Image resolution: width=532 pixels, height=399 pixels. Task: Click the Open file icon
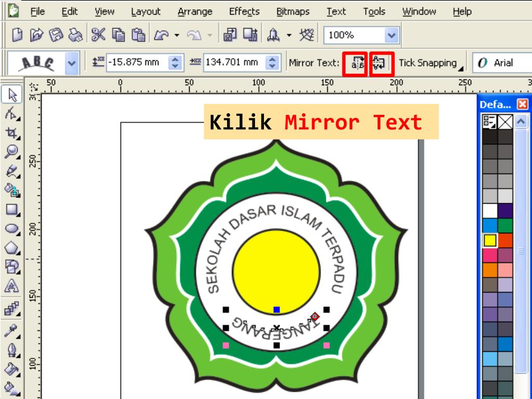click(x=36, y=35)
